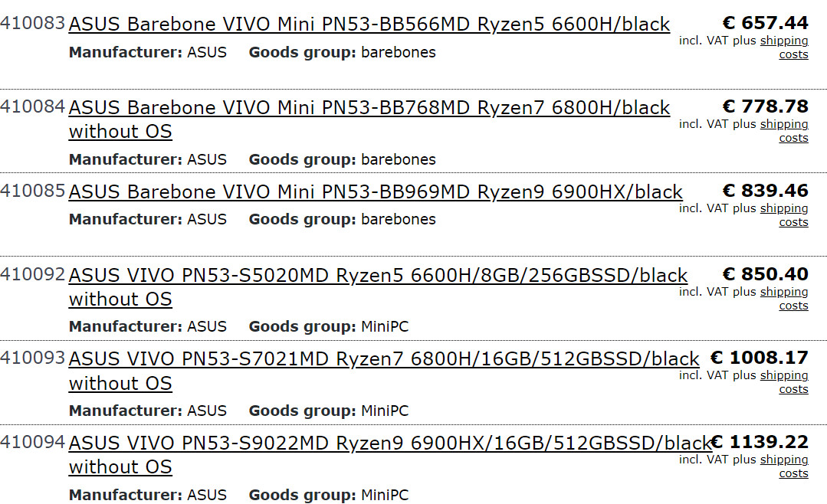
Task: Open the PN53-BB969MD Ryzen9 6900HX product link
Action: [x=374, y=191]
